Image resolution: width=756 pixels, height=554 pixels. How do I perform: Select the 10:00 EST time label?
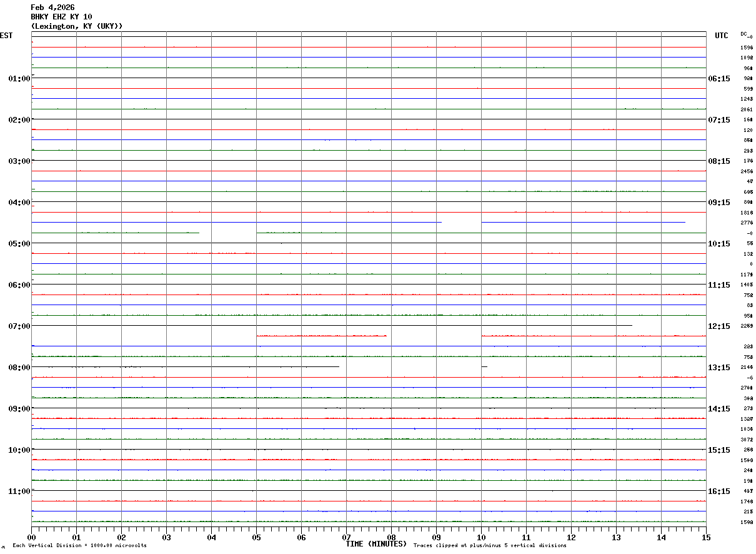click(x=19, y=450)
